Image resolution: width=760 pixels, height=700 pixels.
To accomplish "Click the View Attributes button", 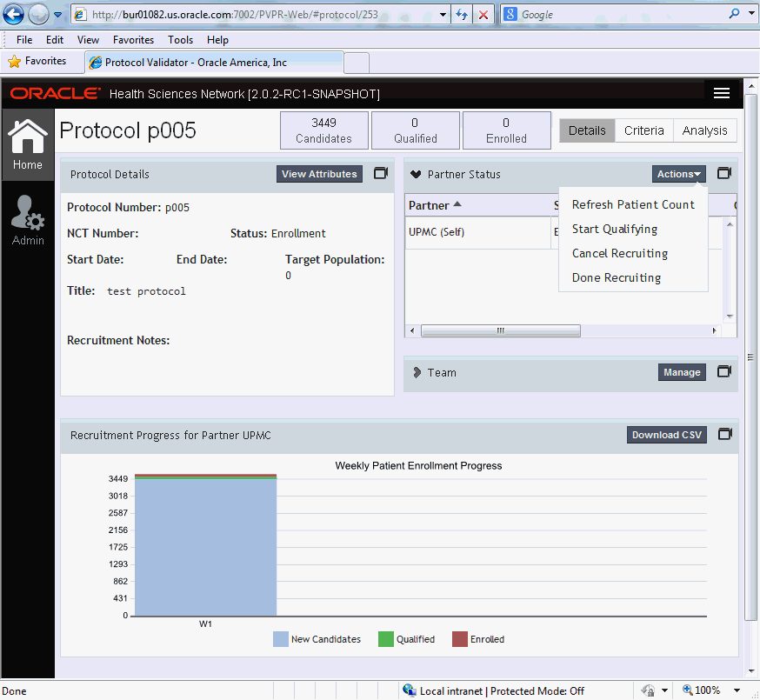I will [x=319, y=174].
